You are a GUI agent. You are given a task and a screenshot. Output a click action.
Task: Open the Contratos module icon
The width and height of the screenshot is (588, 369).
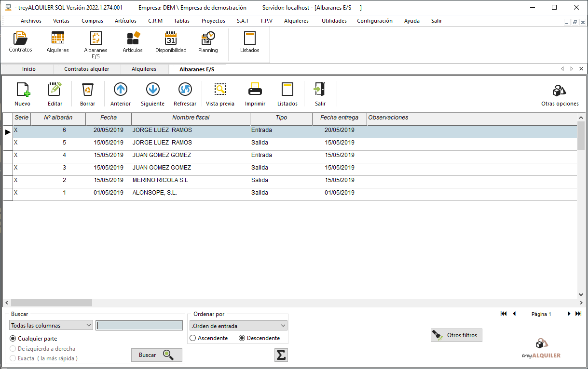20,42
